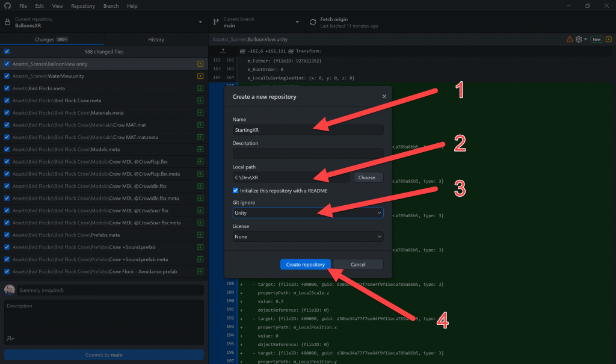The width and height of the screenshot is (616, 364).
Task: Click the add co-authors icon
Action: click(11, 338)
